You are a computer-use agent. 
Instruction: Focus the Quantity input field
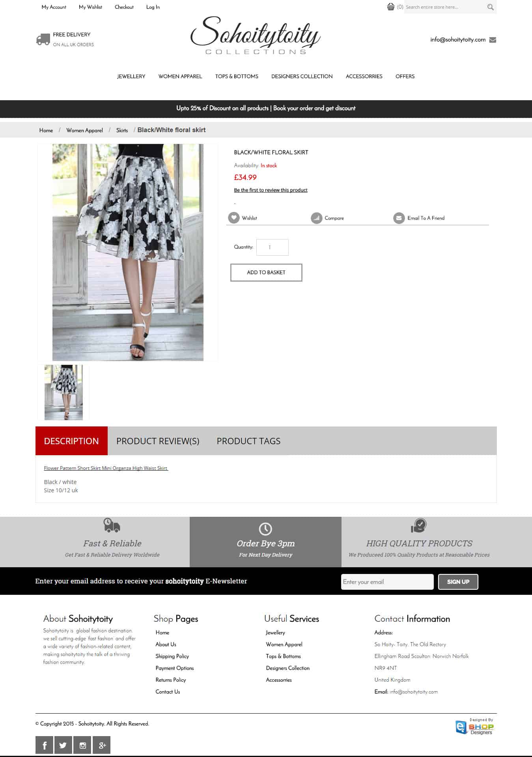pos(272,247)
